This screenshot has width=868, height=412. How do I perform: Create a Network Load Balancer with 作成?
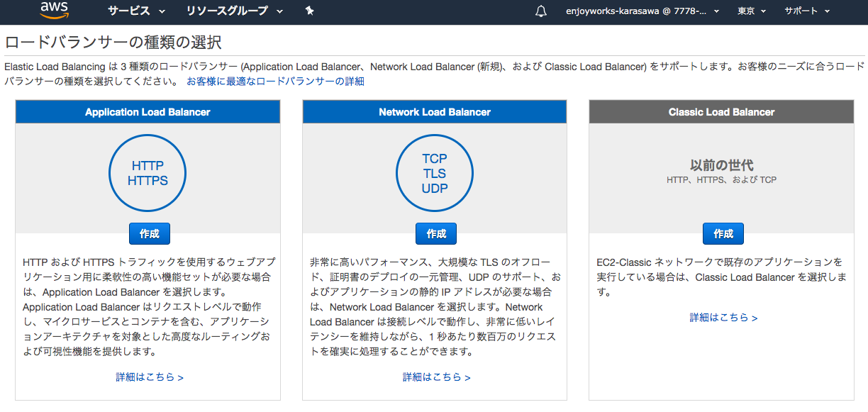pos(436,233)
